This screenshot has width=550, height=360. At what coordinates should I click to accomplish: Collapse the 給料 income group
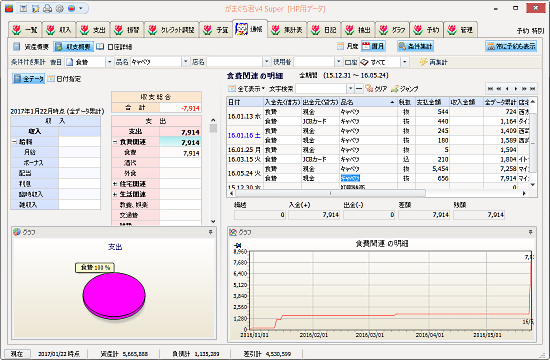click(x=14, y=142)
